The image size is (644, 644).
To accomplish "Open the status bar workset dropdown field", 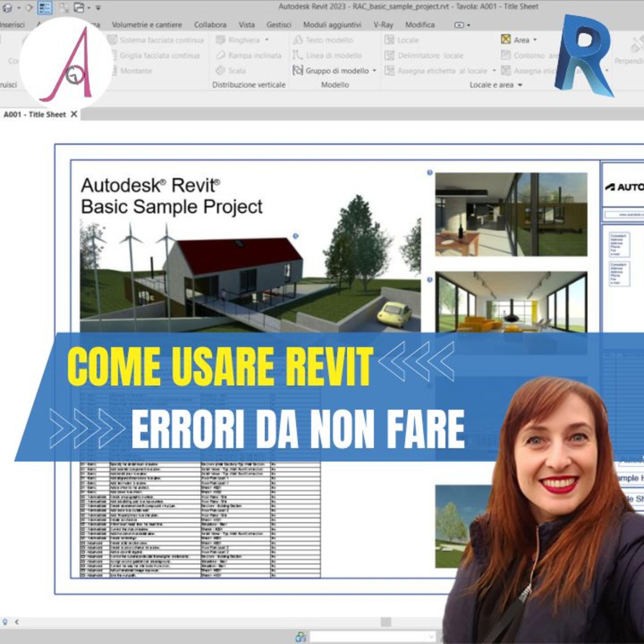I will click(x=373, y=637).
